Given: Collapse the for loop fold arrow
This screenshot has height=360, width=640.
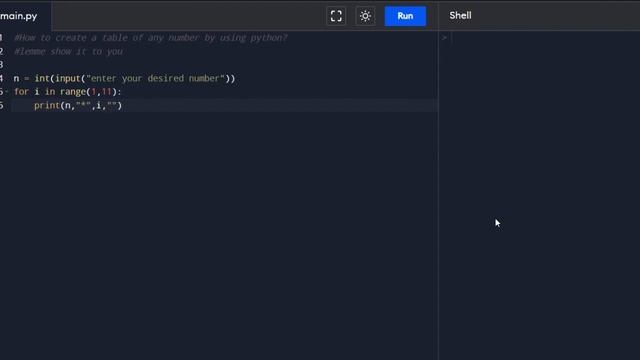Looking at the screenshot, I should [7, 92].
